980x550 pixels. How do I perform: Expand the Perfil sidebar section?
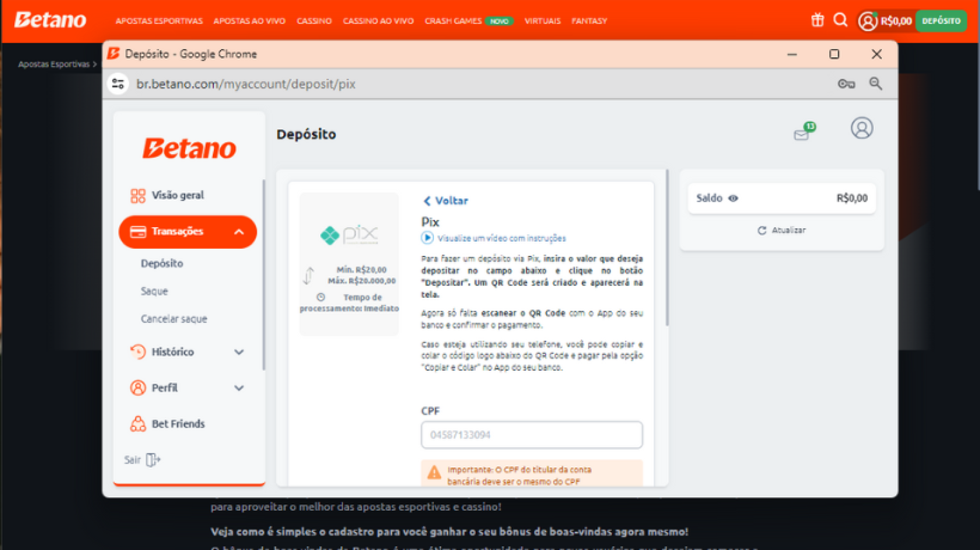tap(238, 388)
